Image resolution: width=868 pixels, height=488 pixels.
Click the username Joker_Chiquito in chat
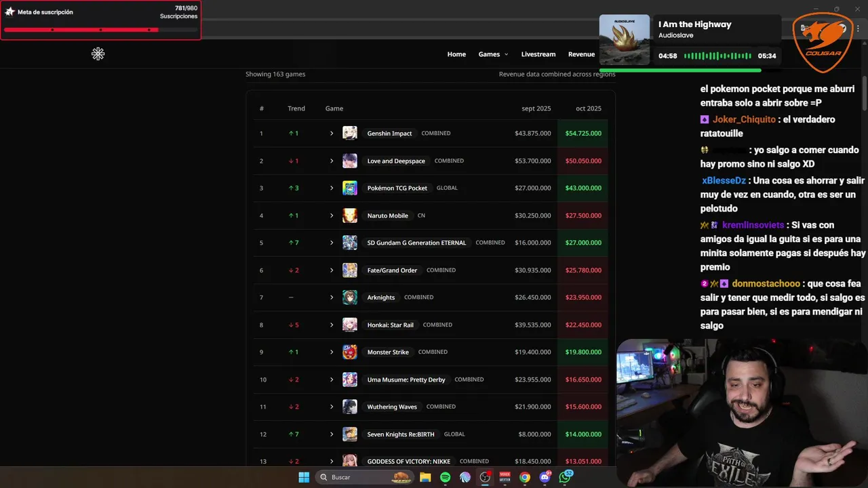tap(744, 119)
